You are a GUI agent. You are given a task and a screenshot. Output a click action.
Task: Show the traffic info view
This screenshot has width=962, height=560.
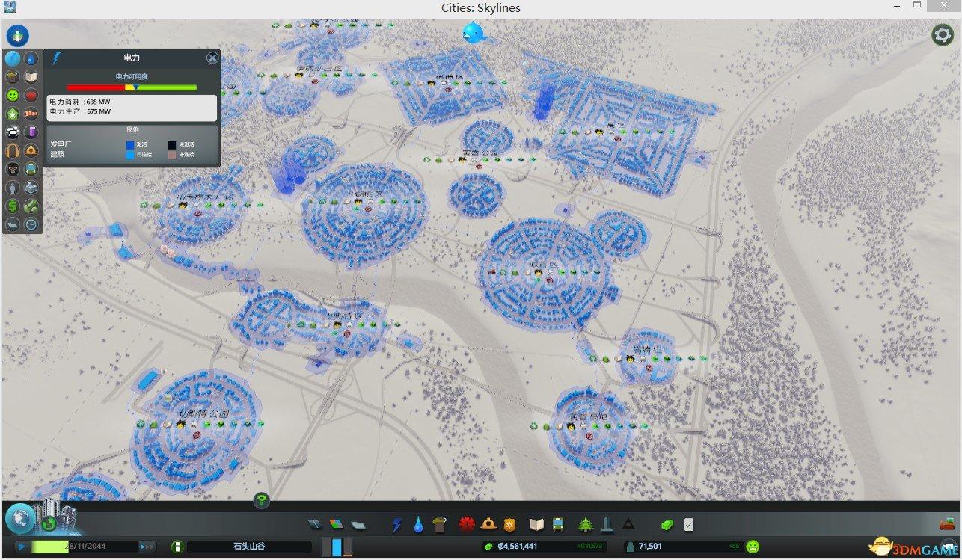pos(13,132)
